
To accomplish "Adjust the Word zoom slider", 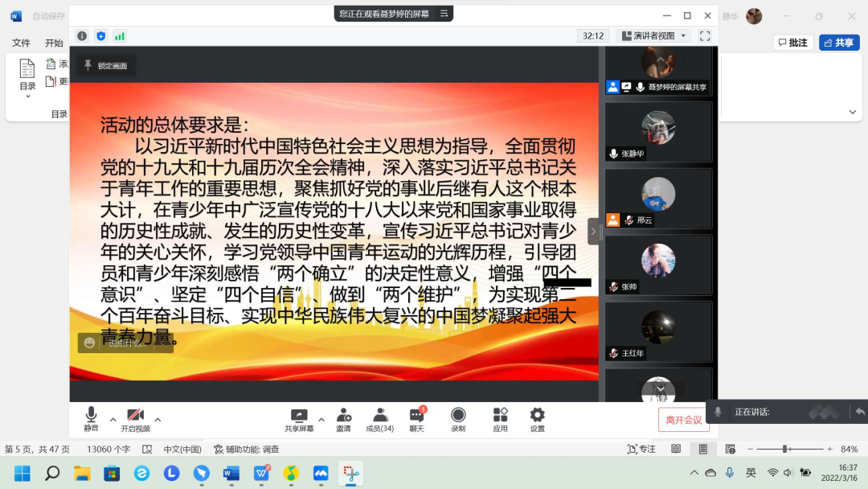I will click(784, 449).
